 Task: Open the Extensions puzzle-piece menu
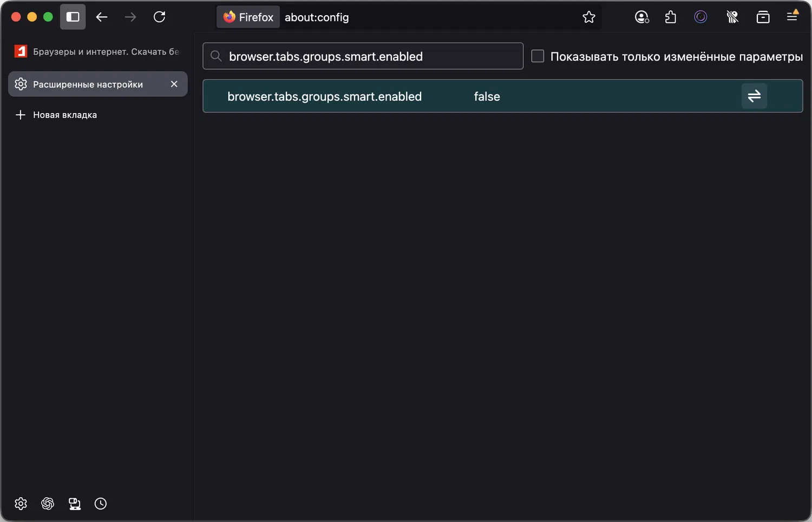click(671, 17)
